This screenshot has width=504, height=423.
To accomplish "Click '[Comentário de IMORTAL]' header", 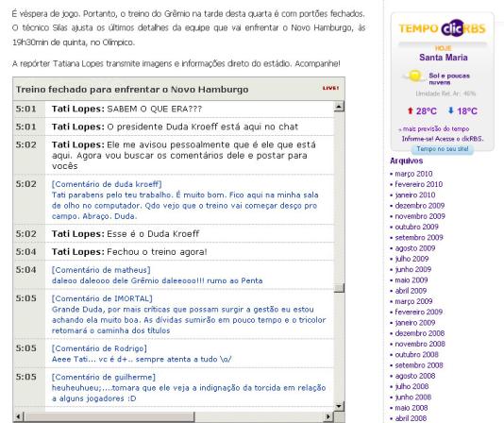I will coord(102,298).
